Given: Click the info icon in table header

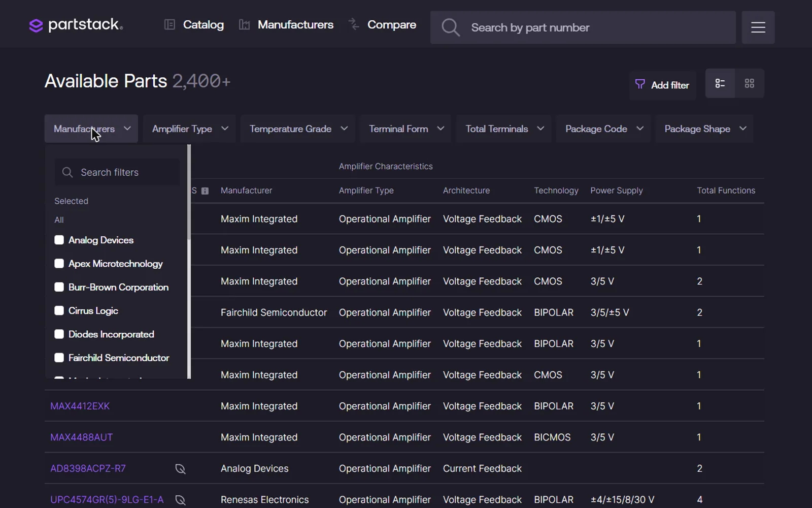Looking at the screenshot, I should (x=205, y=191).
